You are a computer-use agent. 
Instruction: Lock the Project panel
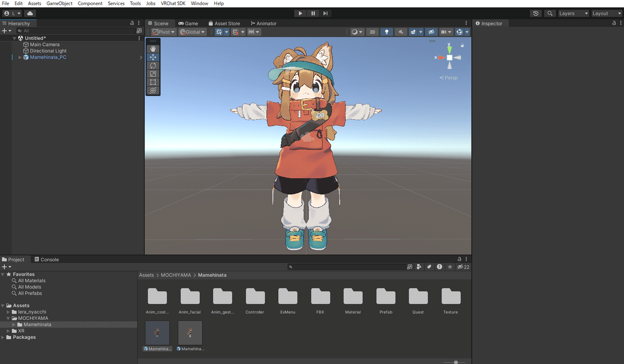click(x=459, y=259)
